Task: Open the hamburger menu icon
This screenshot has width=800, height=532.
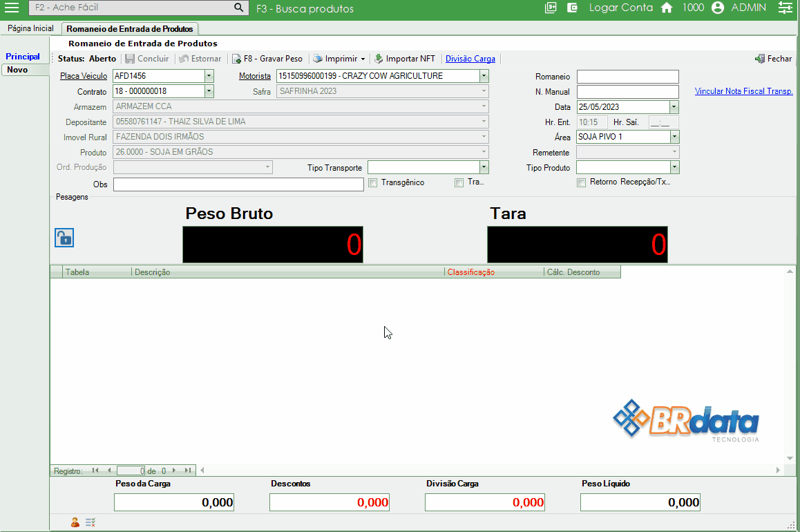Action: click(x=12, y=8)
